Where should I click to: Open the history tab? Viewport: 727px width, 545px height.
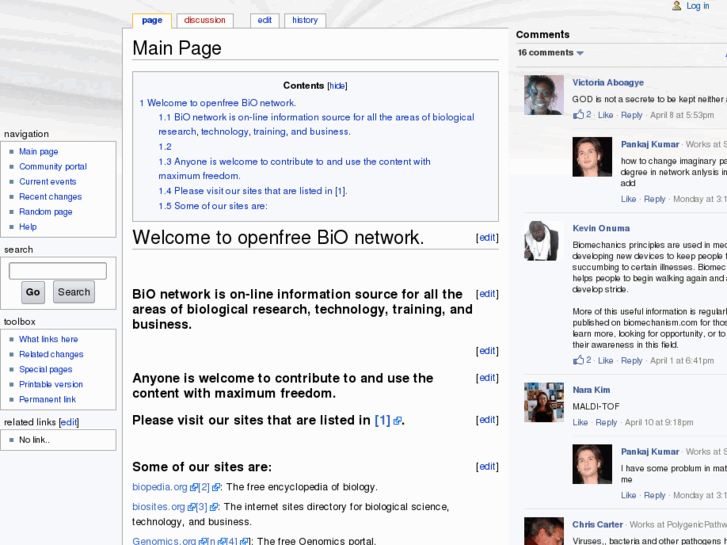305,20
